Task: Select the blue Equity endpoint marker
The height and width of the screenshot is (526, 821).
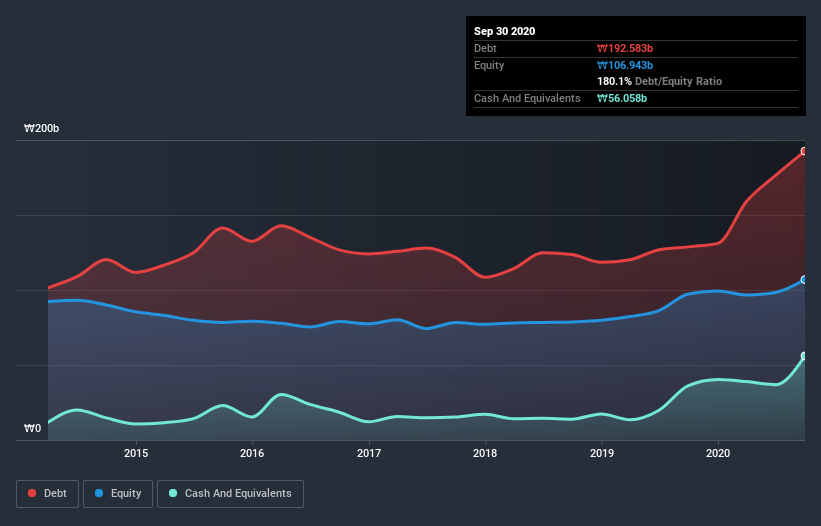Action: [x=804, y=280]
